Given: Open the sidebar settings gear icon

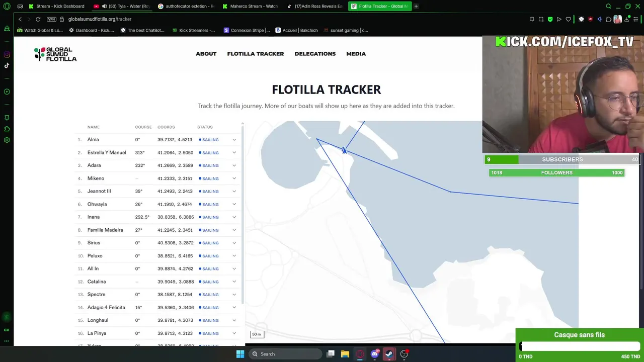Looking at the screenshot, I should tap(7, 140).
